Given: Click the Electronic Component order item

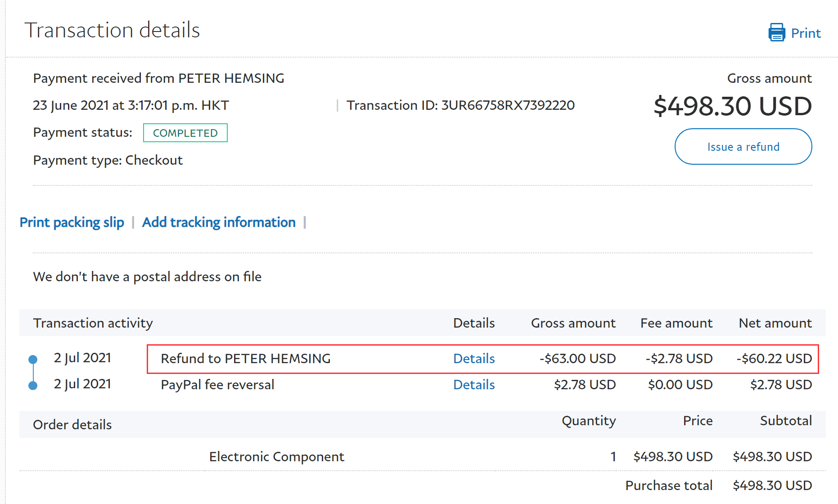Looking at the screenshot, I should point(276,457).
